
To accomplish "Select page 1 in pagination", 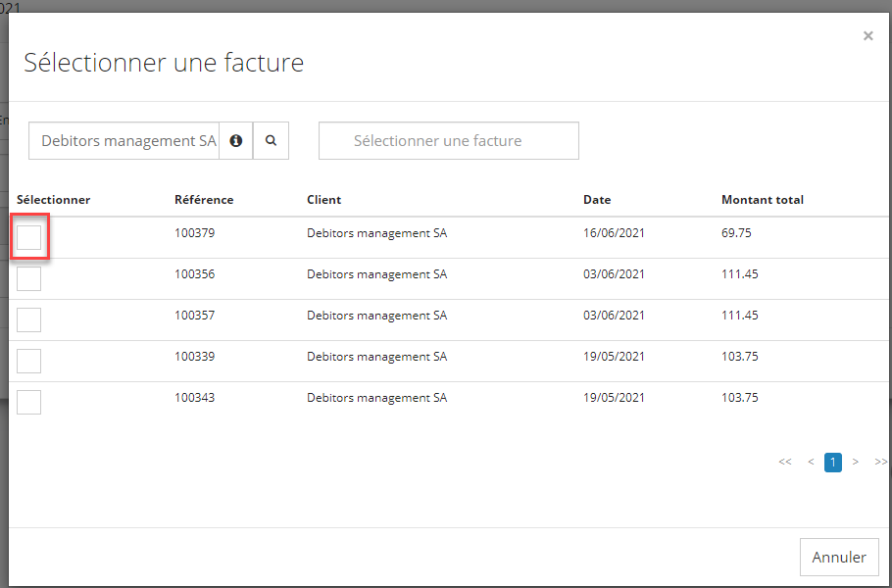I will point(833,462).
